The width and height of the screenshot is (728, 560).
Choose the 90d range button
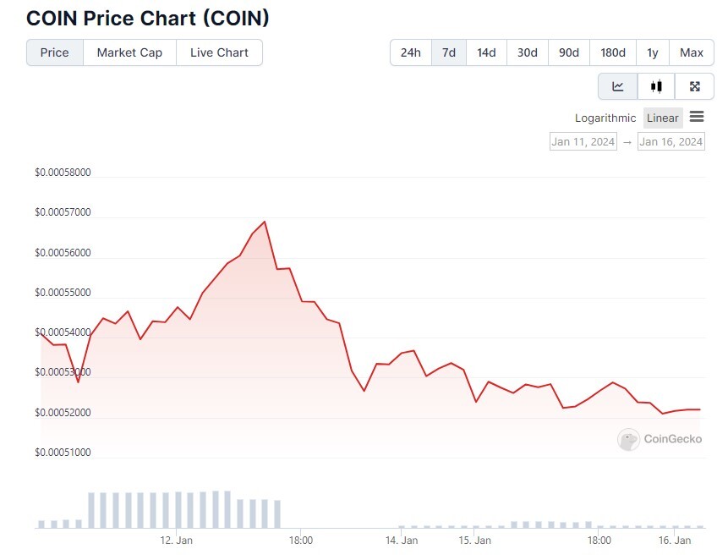[569, 52]
